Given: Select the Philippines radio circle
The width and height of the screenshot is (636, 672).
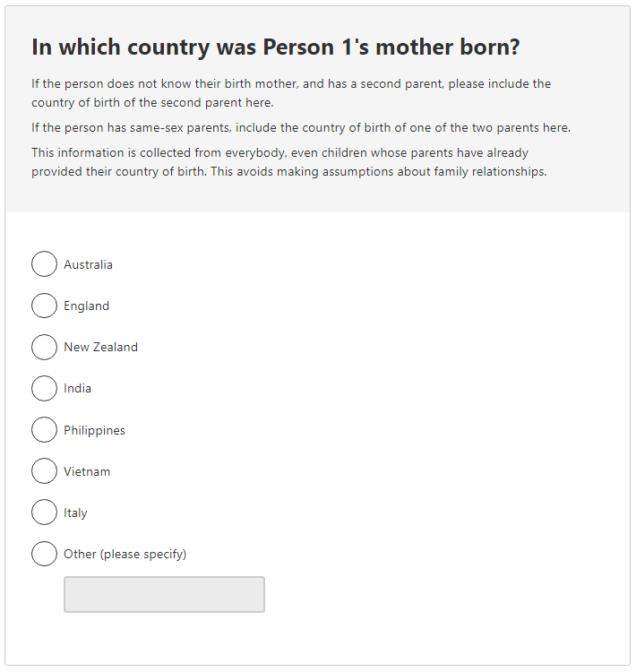Looking at the screenshot, I should click(44, 430).
